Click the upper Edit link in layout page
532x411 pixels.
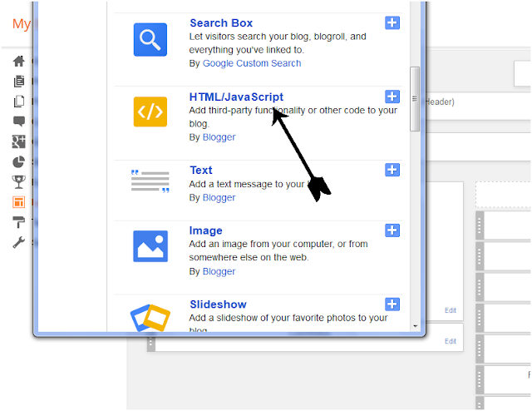point(451,310)
